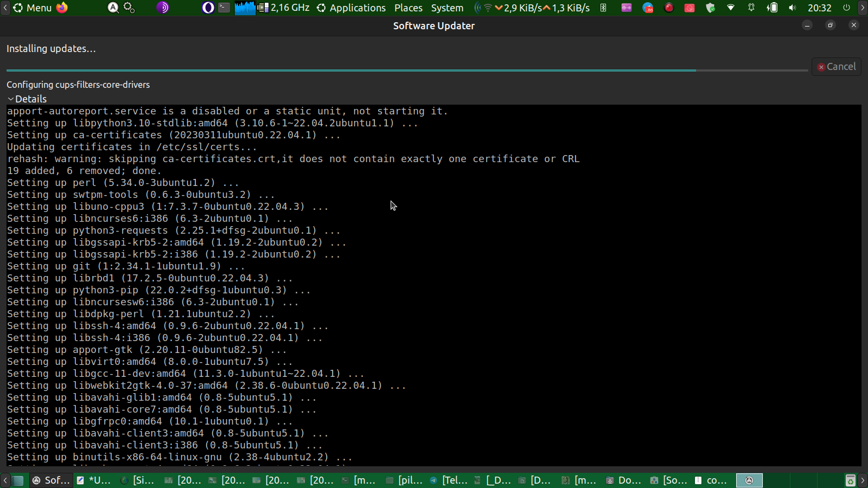Click the network speed wifi indicator
This screenshot has height=488, width=868.
click(x=532, y=8)
